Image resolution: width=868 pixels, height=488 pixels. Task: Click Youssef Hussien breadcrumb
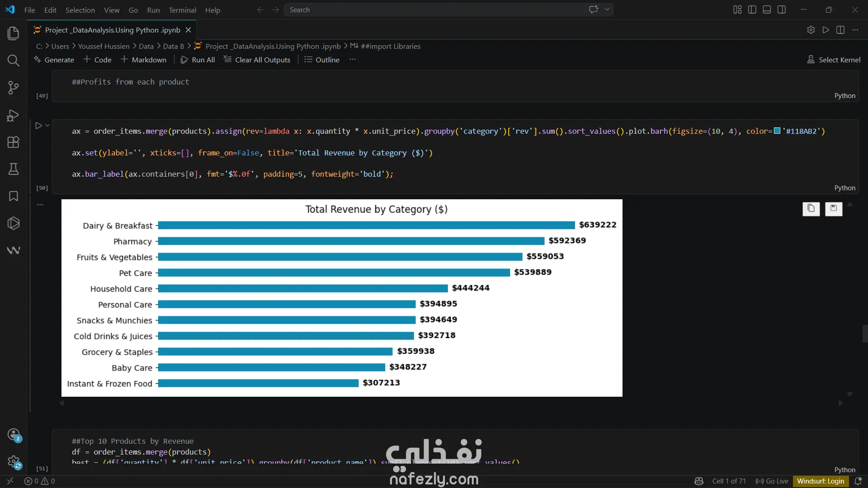104,46
